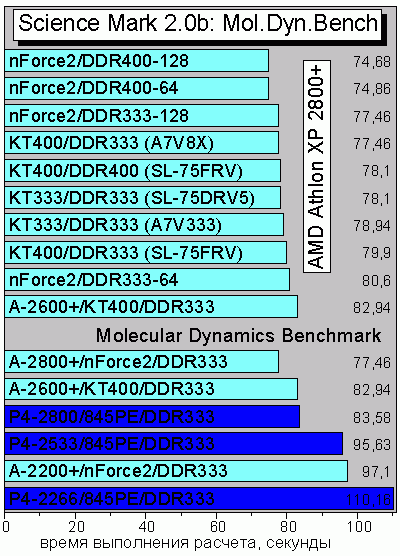This screenshot has height=556, width=400.
Task: Select the value 78,94
Action: pyautogui.click(x=372, y=226)
